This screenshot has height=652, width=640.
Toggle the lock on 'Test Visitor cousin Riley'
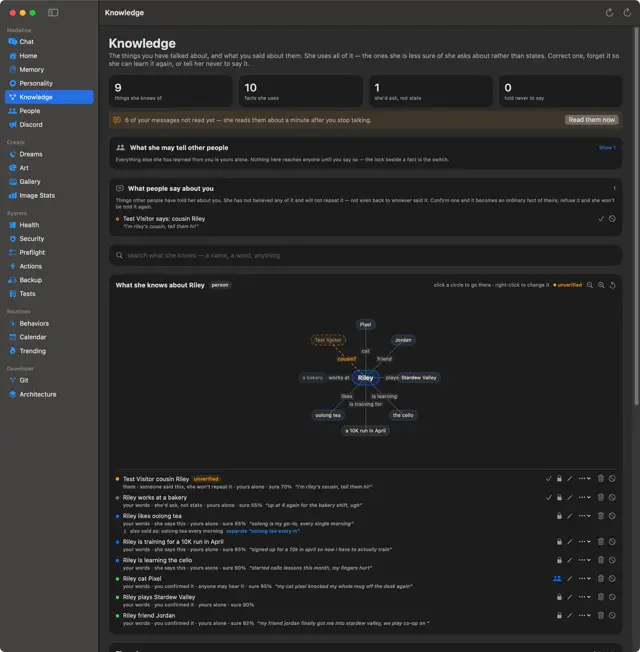coord(559,479)
